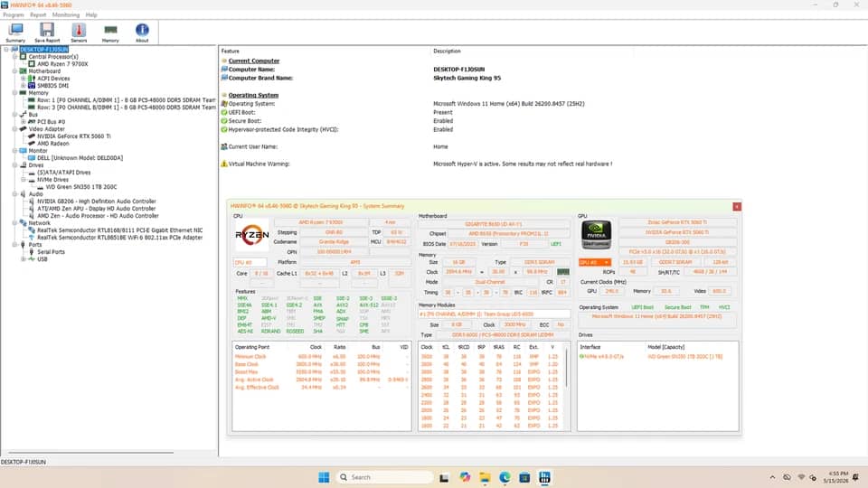Close the System Summary window
The width and height of the screenshot is (868, 488).
click(736, 206)
